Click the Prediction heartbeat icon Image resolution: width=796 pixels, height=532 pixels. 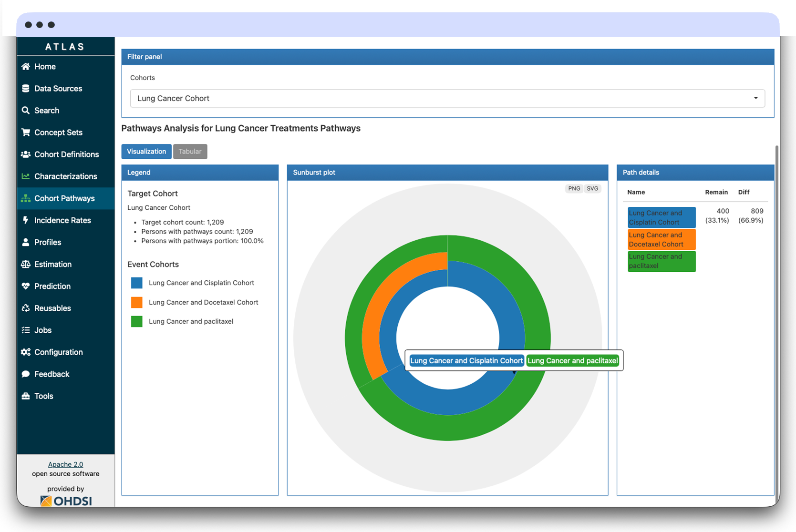(x=26, y=286)
